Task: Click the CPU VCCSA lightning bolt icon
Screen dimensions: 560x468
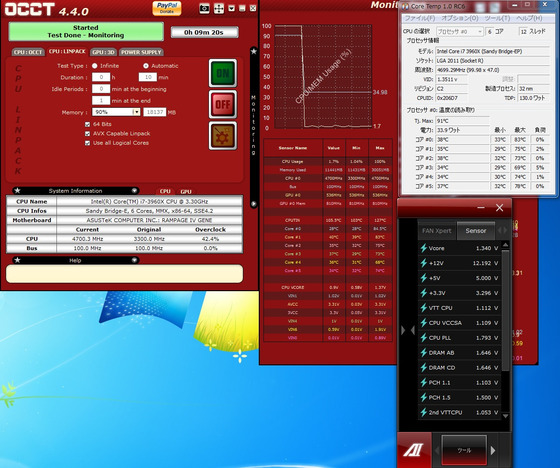Action: 424,323
